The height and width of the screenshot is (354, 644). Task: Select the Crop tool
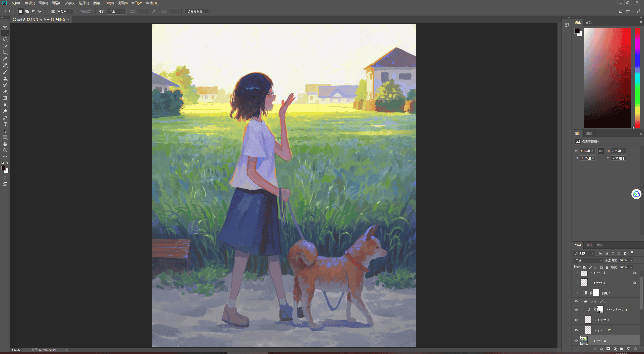(x=5, y=52)
